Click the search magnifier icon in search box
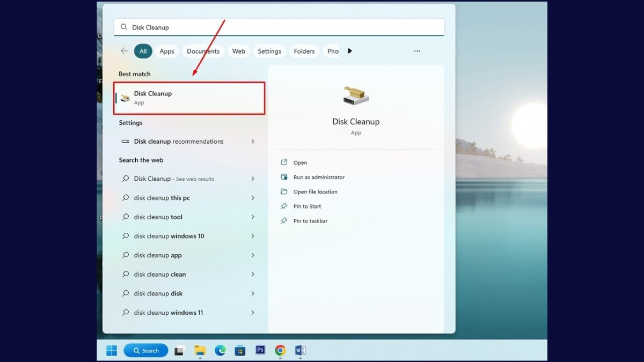 [124, 27]
